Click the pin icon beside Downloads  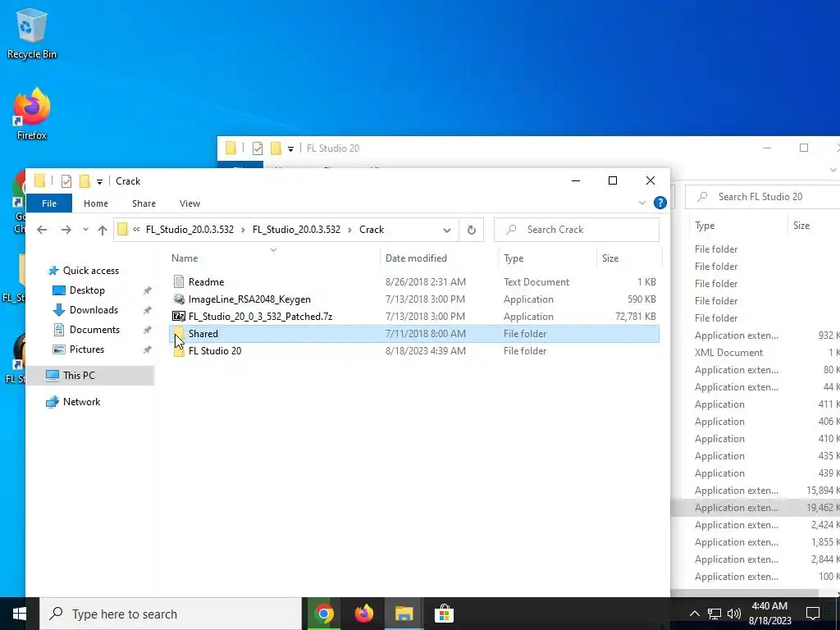[x=147, y=310]
